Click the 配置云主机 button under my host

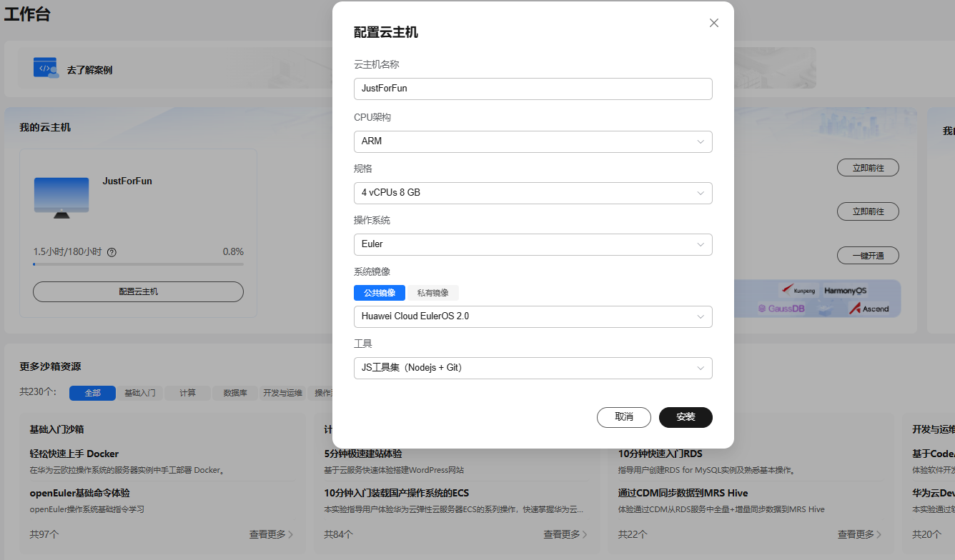138,291
